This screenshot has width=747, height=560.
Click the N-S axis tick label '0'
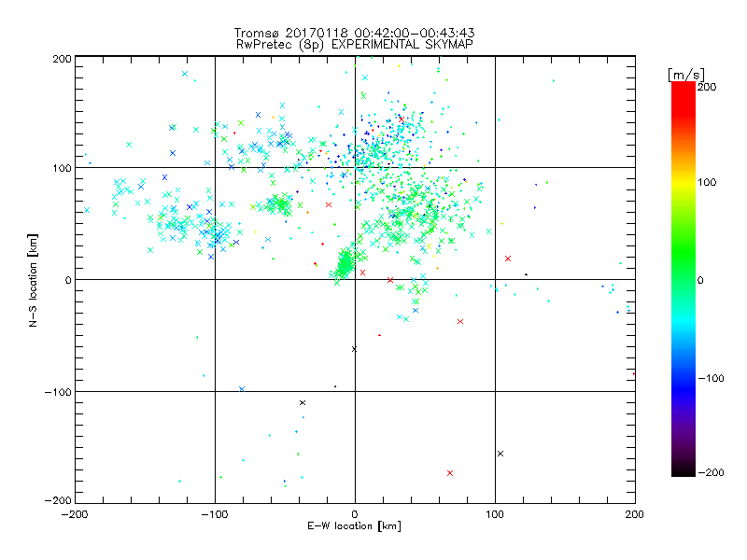(68, 280)
